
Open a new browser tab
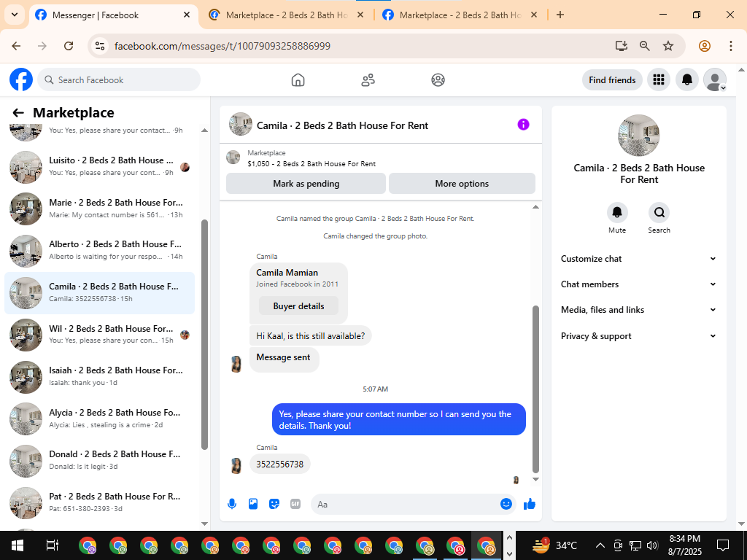pyautogui.click(x=560, y=15)
